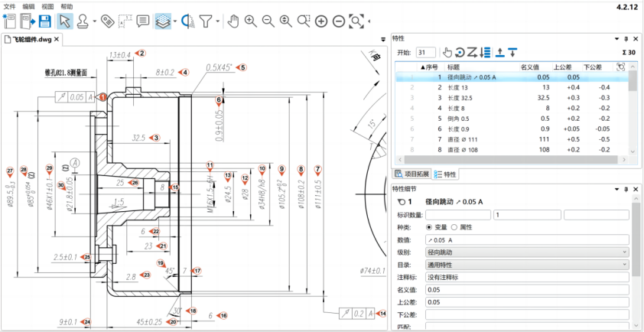This screenshot has height=332, width=644.
Task: Select the 属性 radio button
Action: pyautogui.click(x=456, y=227)
